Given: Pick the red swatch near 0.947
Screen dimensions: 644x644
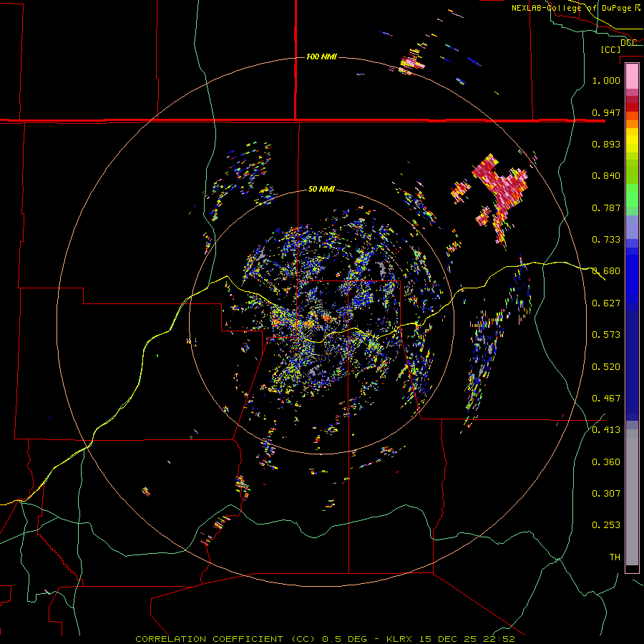Looking at the screenshot, I should coord(632,107).
